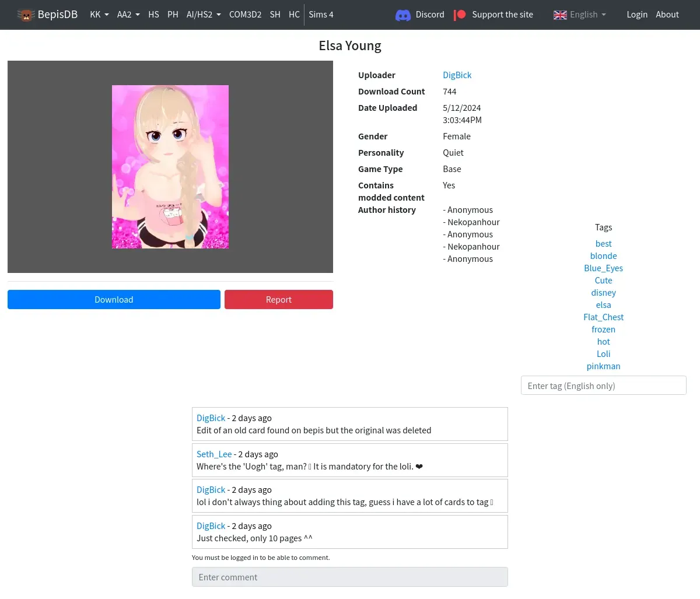Select the 'Cute' tag
The image size is (700, 599).
[x=603, y=281]
